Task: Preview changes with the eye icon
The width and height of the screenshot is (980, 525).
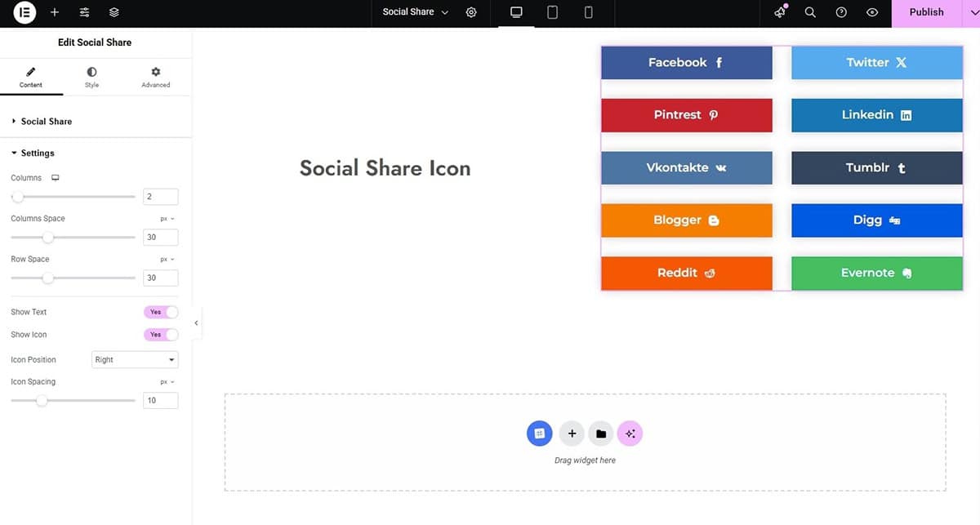Action: [x=872, y=12]
